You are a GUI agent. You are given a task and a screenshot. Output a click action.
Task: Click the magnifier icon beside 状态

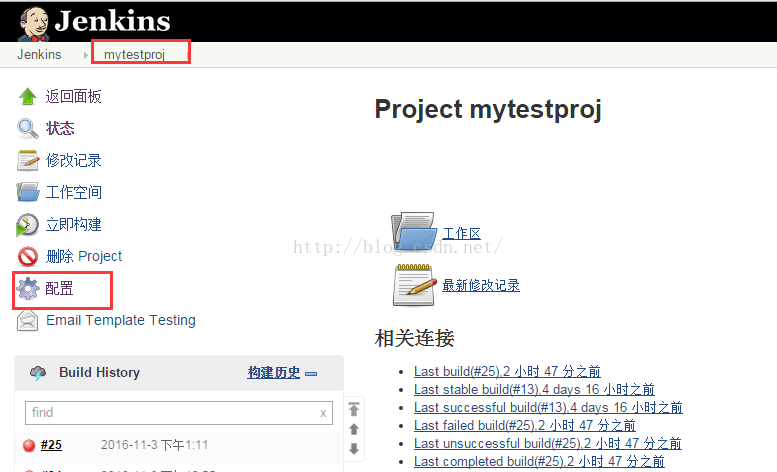click(28, 129)
